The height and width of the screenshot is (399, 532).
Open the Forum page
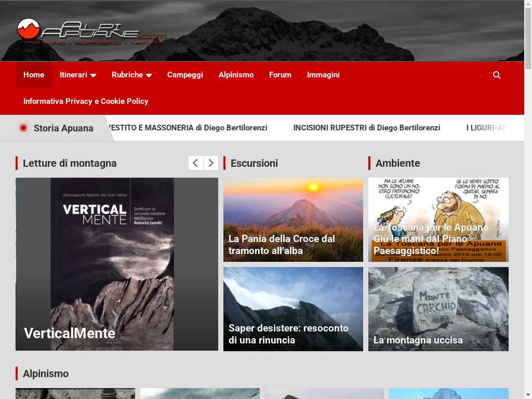pos(280,75)
